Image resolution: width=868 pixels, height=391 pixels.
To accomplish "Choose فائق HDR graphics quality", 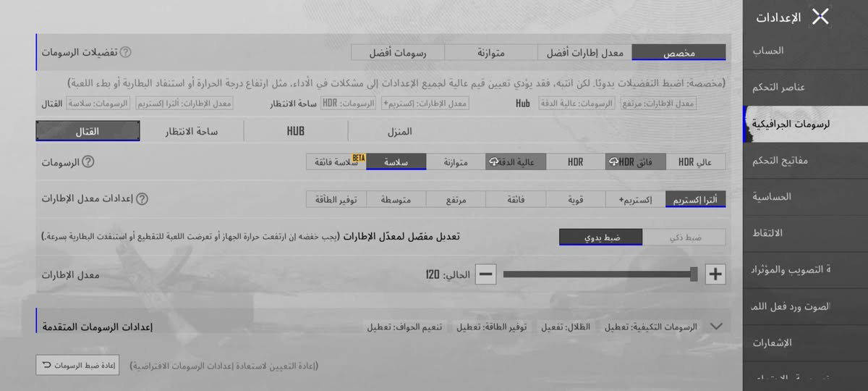I will coord(635,162).
